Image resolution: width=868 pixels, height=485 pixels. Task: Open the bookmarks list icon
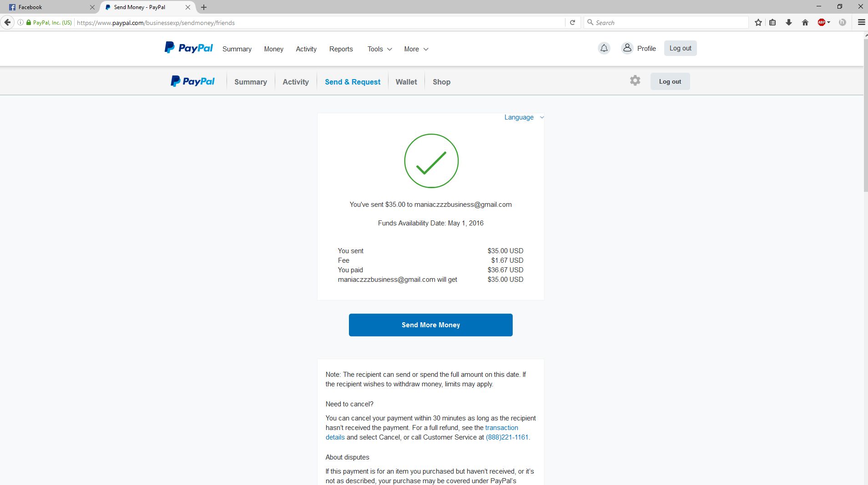(772, 22)
